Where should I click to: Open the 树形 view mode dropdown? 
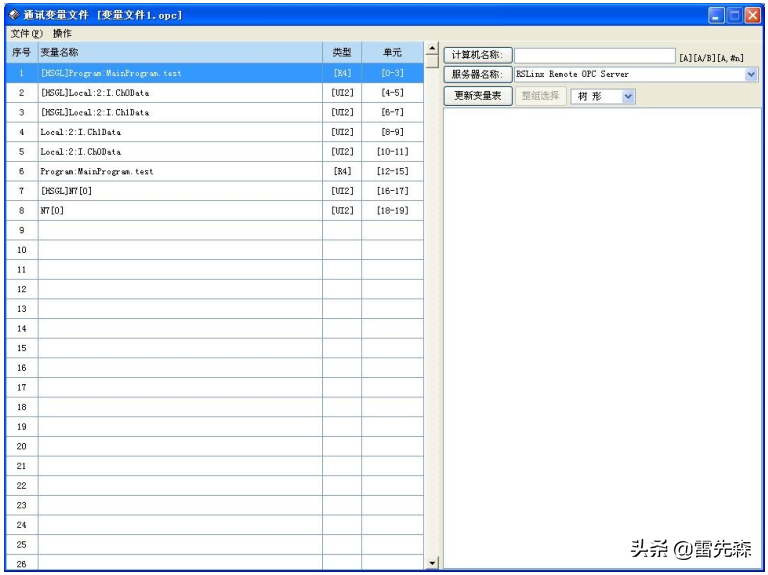pos(628,96)
